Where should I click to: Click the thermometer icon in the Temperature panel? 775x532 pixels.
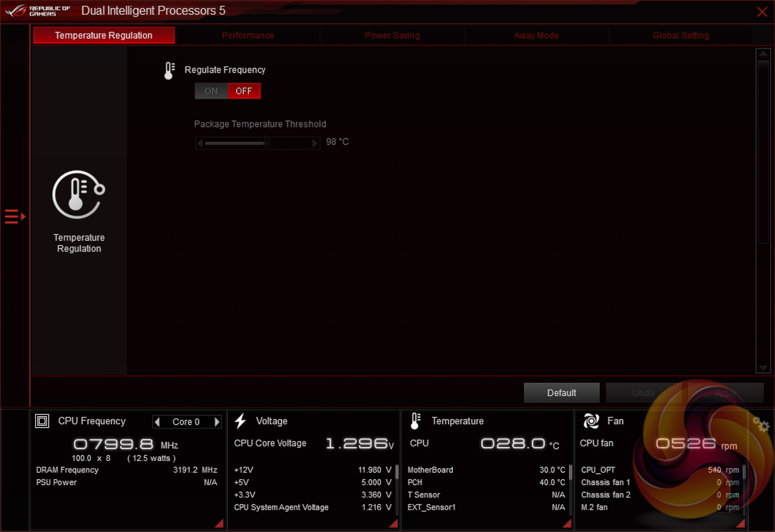click(x=415, y=421)
